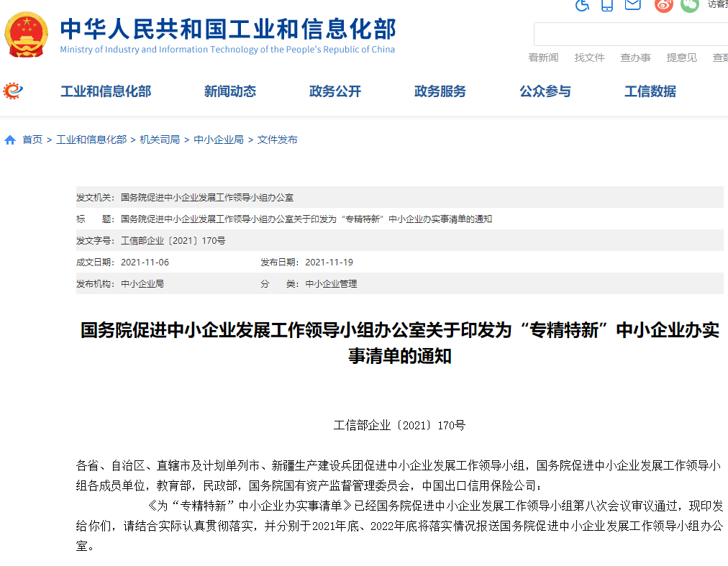Image resolution: width=728 pixels, height=566 pixels.
Task: Select 工信数据 in the navigation bar
Action: coord(650,91)
